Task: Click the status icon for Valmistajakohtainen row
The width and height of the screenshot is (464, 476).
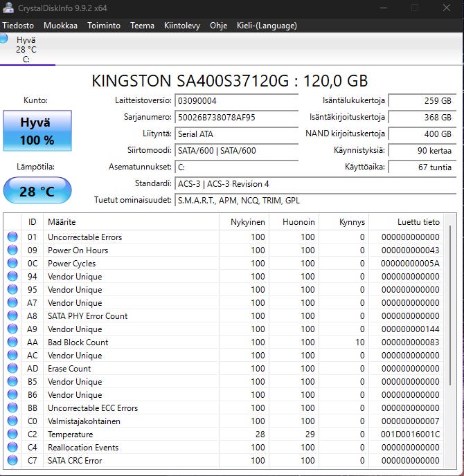Action: coord(12,421)
